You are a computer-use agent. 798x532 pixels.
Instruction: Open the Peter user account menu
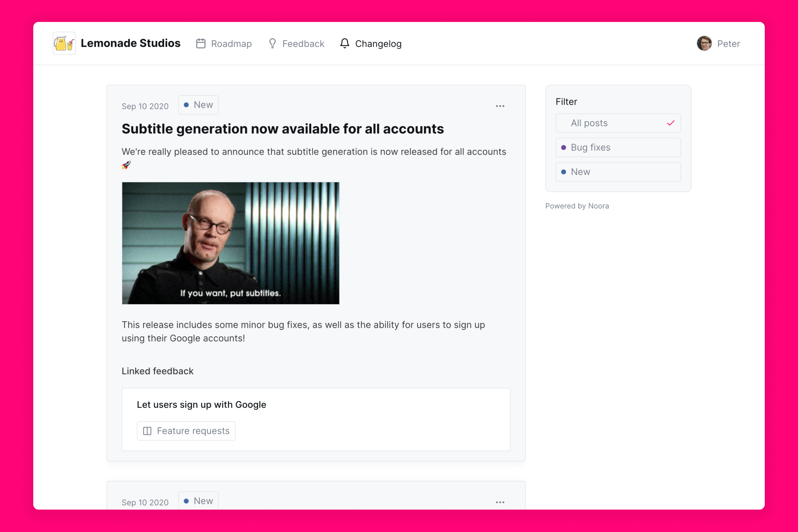pyautogui.click(x=728, y=44)
